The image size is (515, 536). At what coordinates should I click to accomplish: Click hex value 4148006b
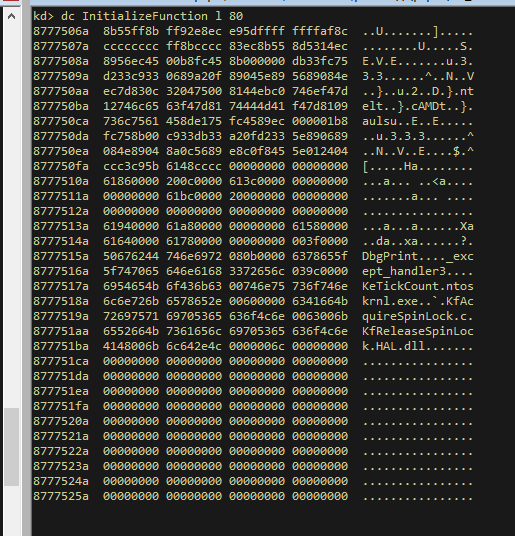[x=131, y=347]
